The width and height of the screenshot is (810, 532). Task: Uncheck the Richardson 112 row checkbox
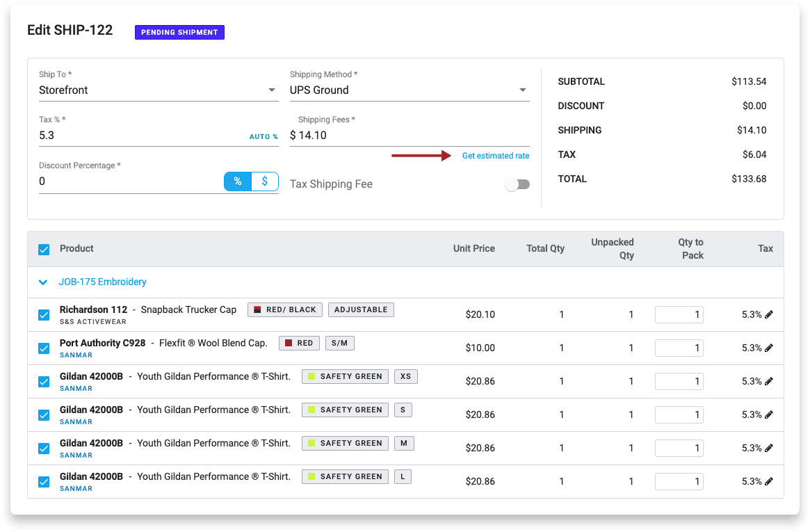click(44, 315)
